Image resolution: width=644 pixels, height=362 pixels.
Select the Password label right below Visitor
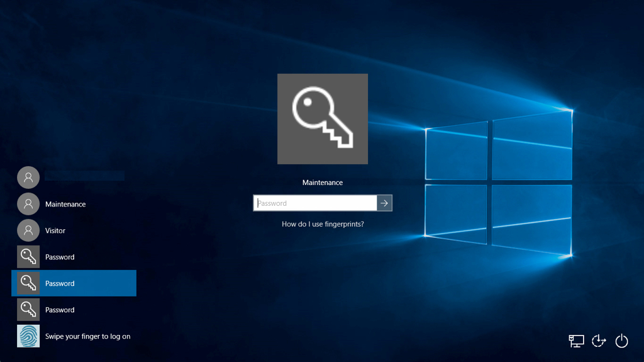60,257
